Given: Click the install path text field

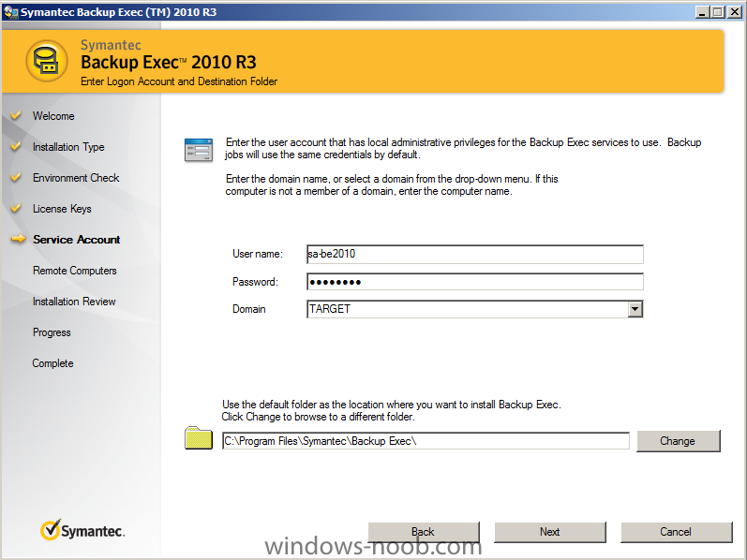Looking at the screenshot, I should pyautogui.click(x=426, y=441).
